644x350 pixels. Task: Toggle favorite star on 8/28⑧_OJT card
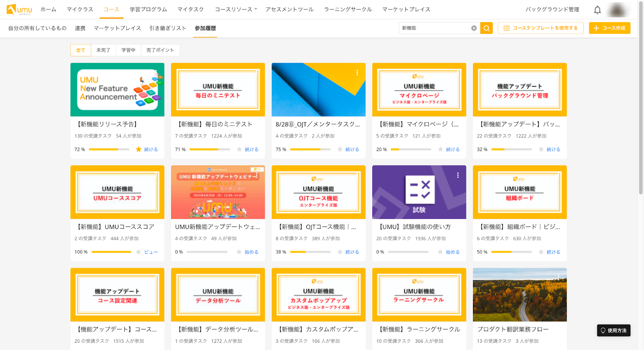[340, 149]
